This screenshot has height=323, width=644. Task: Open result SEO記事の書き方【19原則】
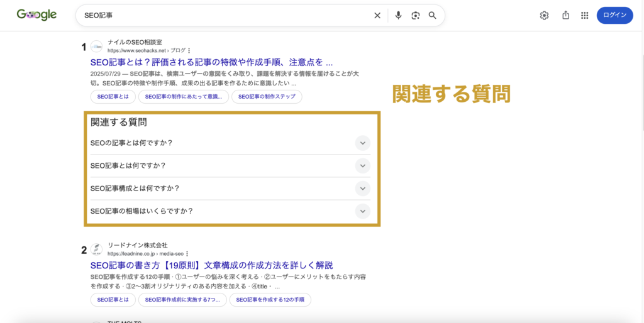click(211, 265)
